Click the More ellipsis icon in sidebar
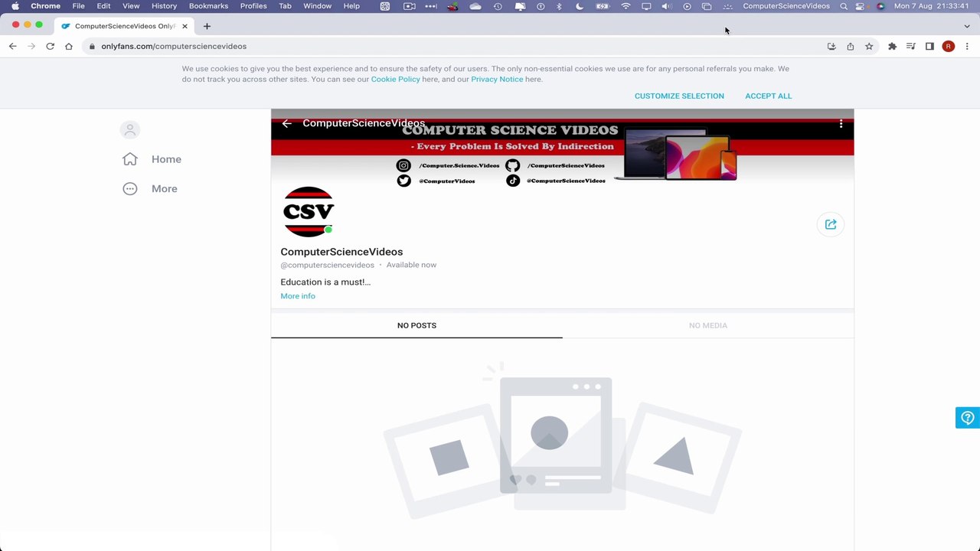Viewport: 980px width, 551px height. pyautogui.click(x=130, y=189)
